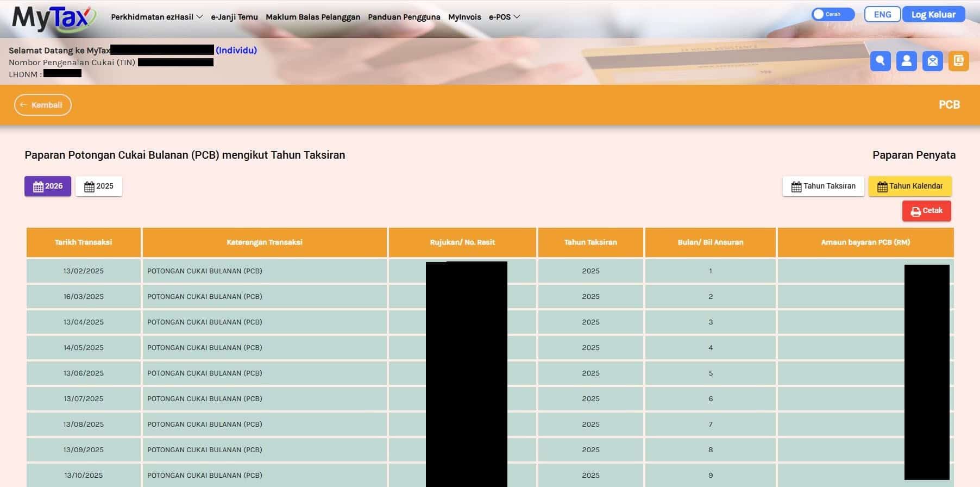This screenshot has width=980, height=487.
Task: Toggle the Cerah light mode switch
Action: coord(832,15)
